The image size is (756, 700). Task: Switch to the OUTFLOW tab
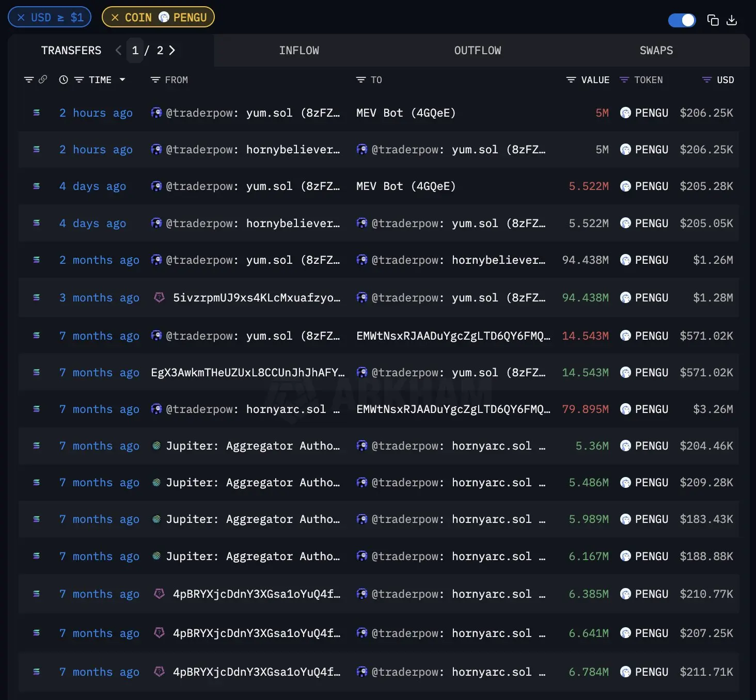coord(478,51)
